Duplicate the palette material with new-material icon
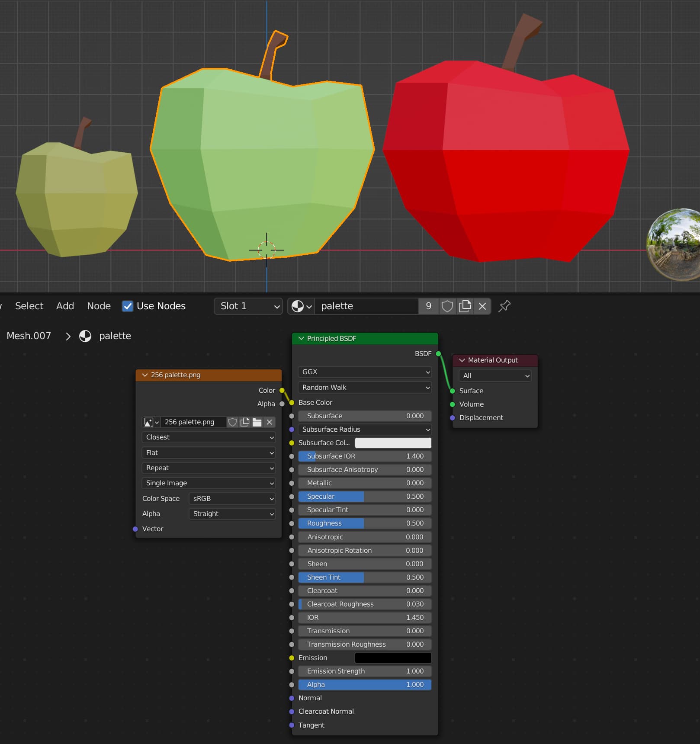This screenshot has height=744, width=700. 465,306
